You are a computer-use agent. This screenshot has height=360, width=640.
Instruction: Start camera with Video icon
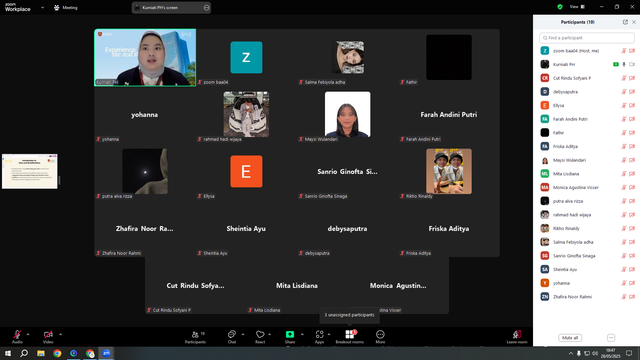[x=48, y=334]
